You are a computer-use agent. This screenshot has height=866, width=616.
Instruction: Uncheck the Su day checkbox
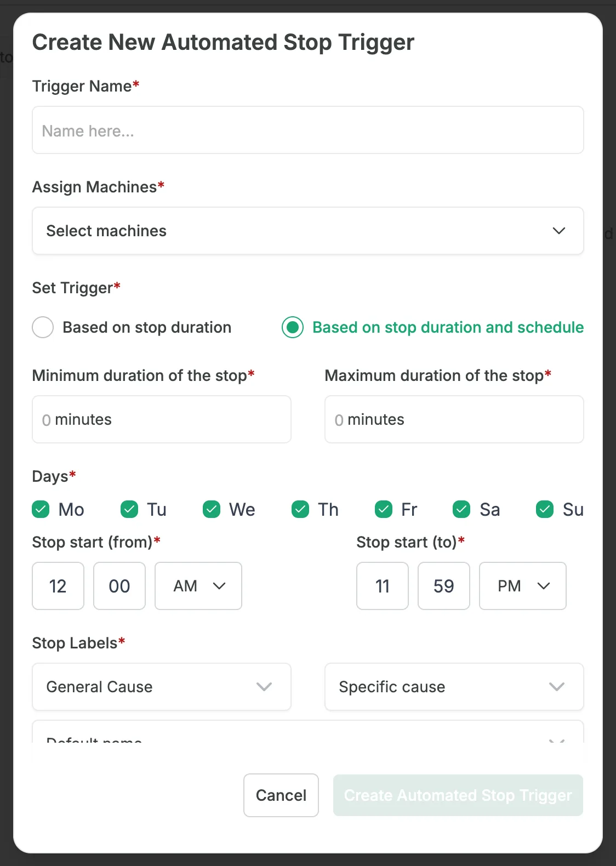[x=545, y=509]
